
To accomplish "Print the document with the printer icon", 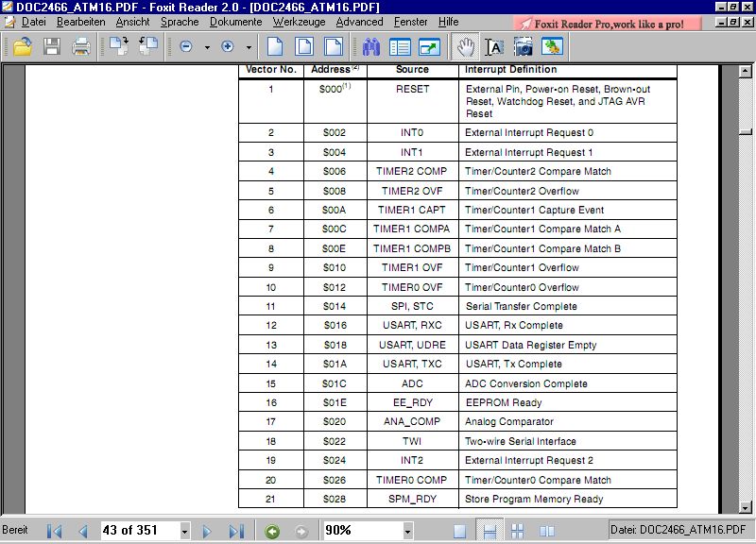I will (x=81, y=46).
